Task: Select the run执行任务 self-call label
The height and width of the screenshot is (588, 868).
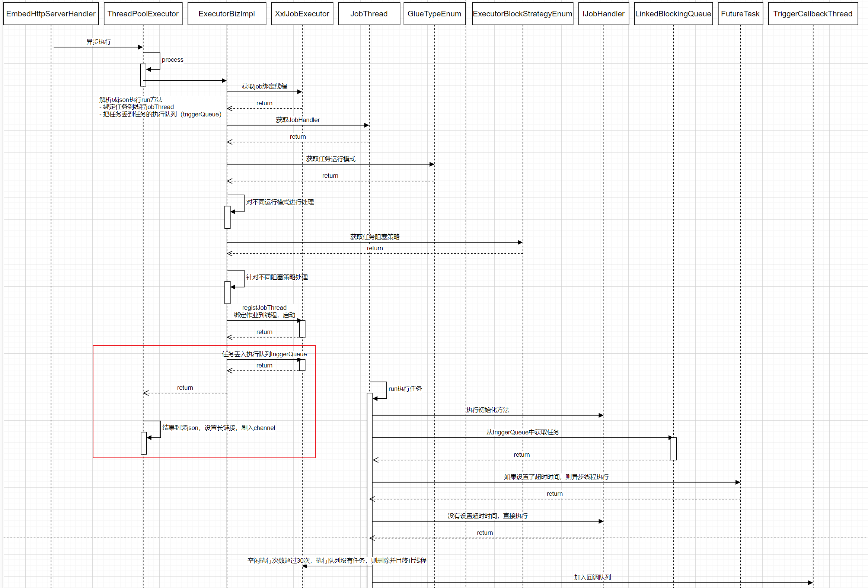Action: [x=405, y=389]
